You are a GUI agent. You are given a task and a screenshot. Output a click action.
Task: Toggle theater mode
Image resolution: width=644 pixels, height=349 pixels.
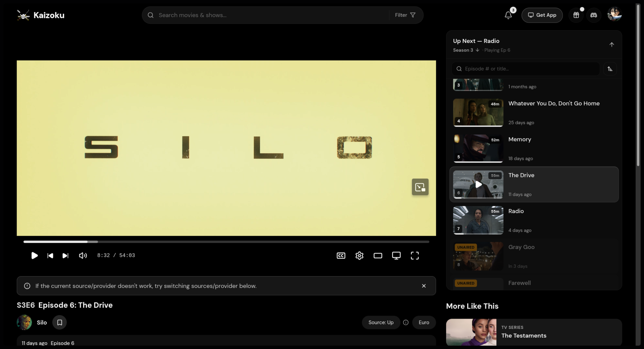378,255
